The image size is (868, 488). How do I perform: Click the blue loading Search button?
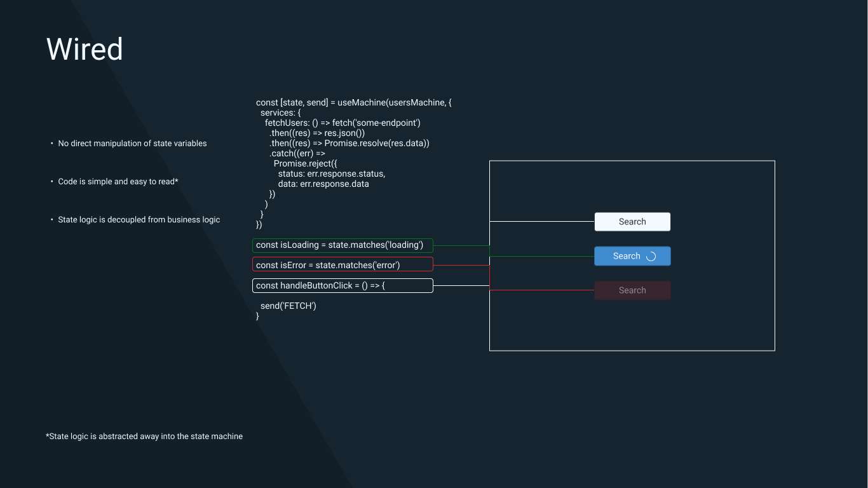626,256
